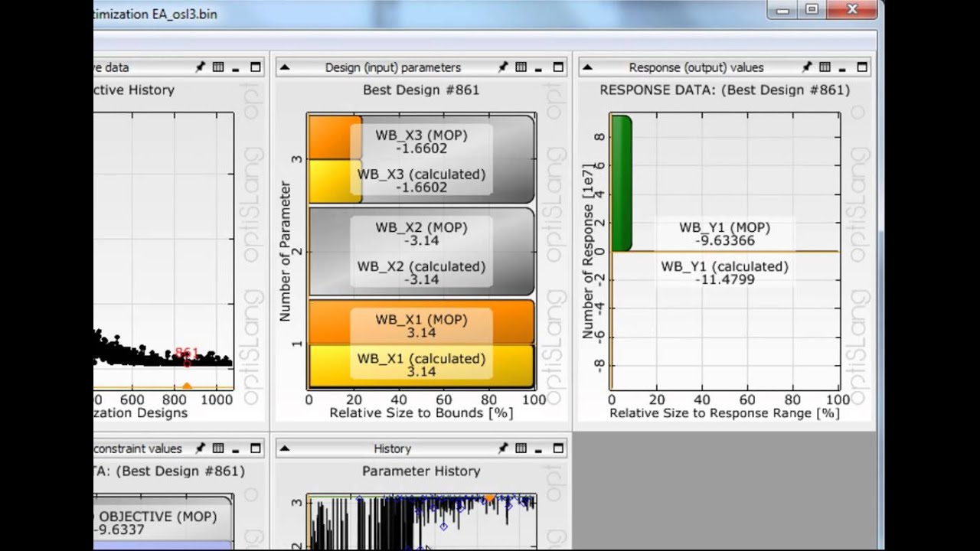Click the Relative Size to Response Range [%] axis label
Screen dimensions: 980x551
tap(724, 413)
